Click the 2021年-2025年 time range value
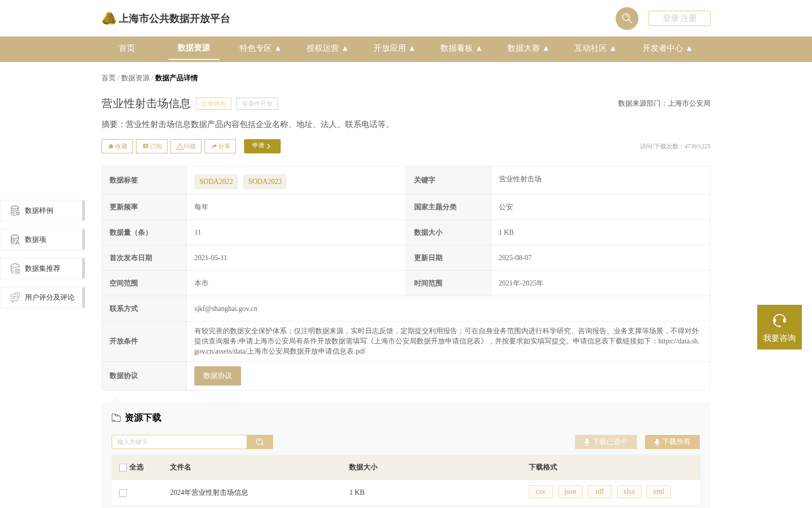 (x=521, y=283)
